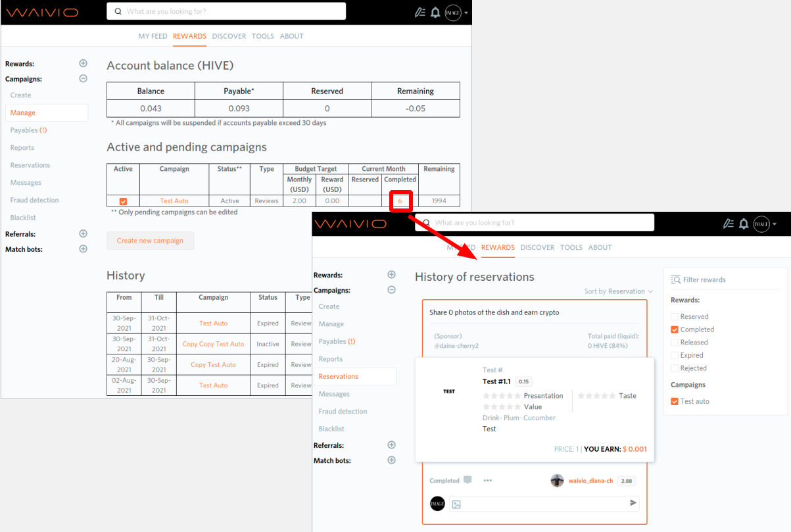The image size is (791, 532).
Task: Click the image attach icon in comment box
Action: pyautogui.click(x=456, y=504)
